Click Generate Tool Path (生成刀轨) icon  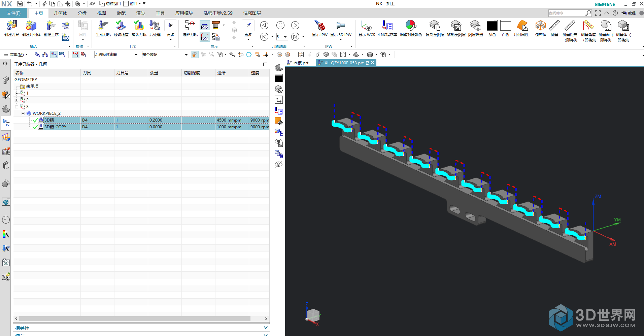click(103, 26)
